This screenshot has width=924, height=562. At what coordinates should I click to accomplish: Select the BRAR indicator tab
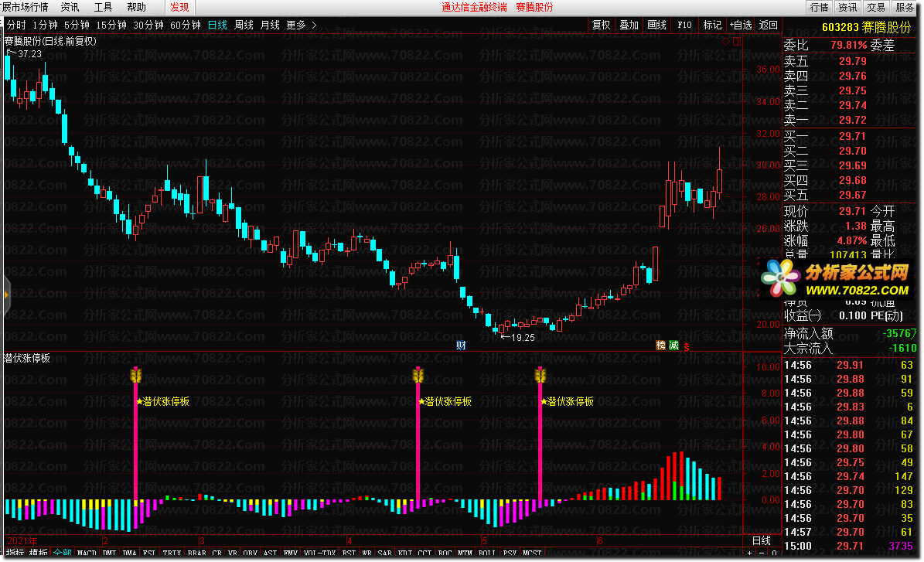[197, 553]
